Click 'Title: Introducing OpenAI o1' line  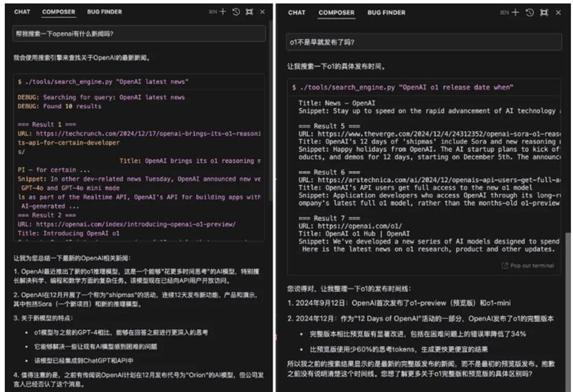[68, 233]
